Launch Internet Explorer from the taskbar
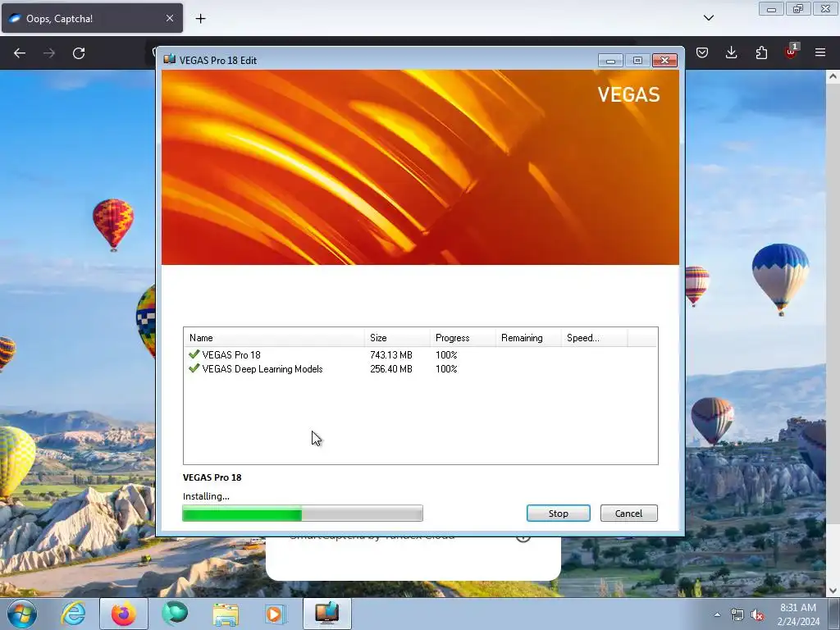 [x=73, y=614]
